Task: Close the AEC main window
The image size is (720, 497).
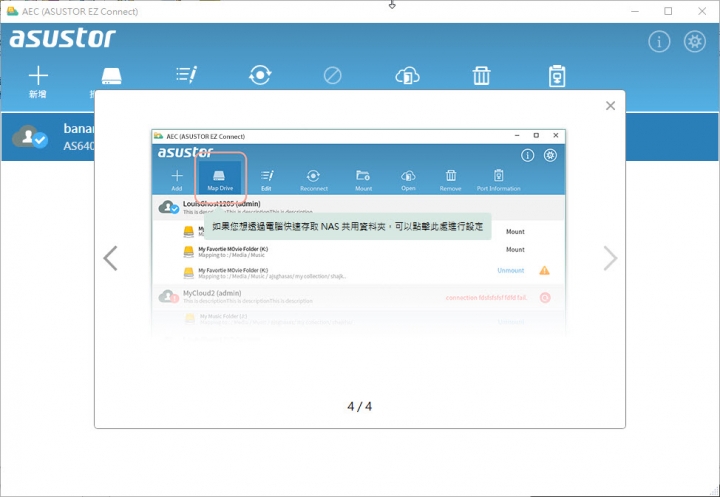Action: tap(702, 11)
